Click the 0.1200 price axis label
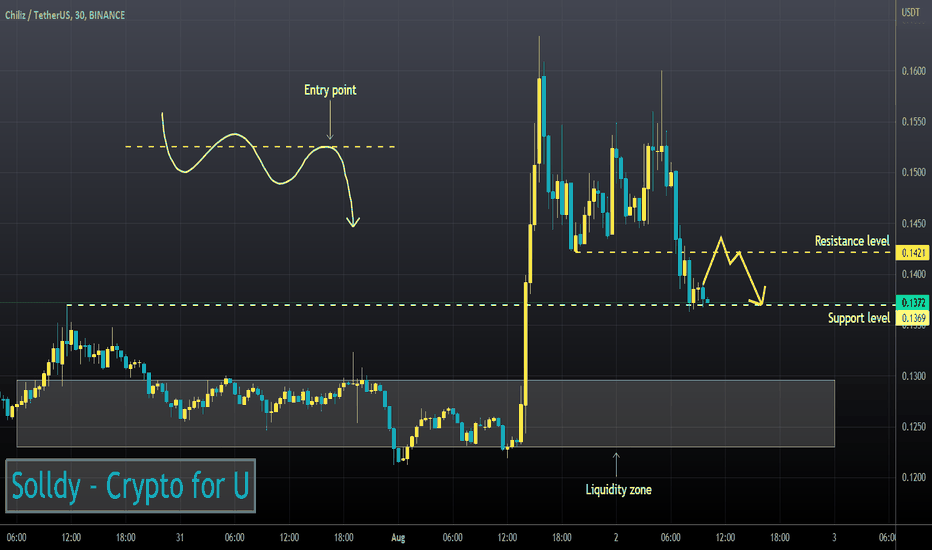The width and height of the screenshot is (932, 550). 914,477
